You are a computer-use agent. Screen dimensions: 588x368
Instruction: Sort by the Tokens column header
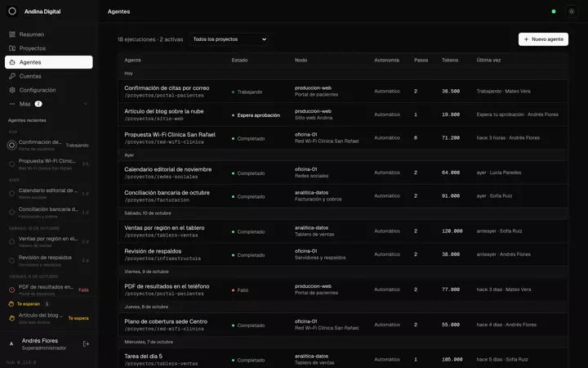coord(450,60)
